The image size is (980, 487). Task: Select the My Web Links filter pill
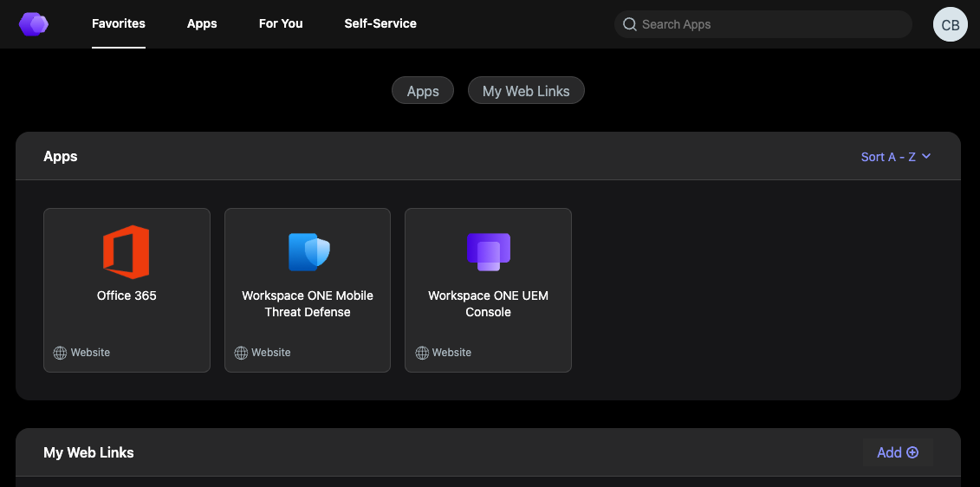coord(526,91)
